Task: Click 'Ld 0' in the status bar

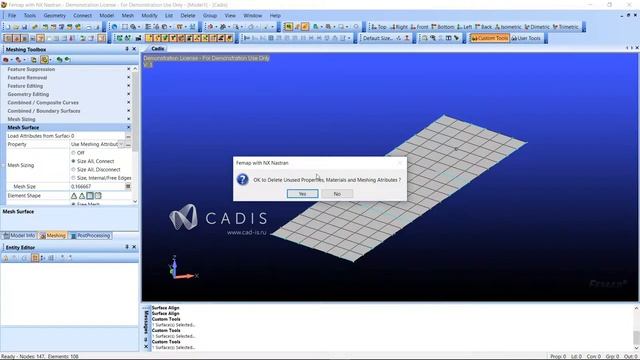Action: point(576,357)
